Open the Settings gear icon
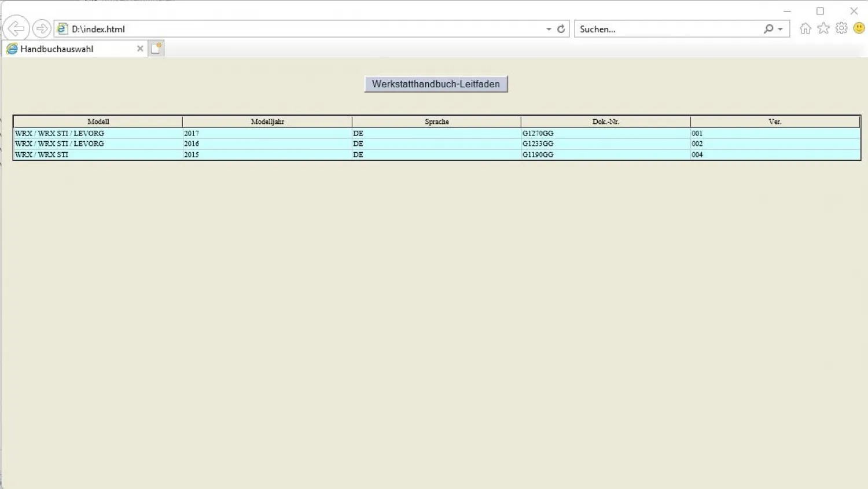This screenshot has height=489, width=868. coord(841,28)
